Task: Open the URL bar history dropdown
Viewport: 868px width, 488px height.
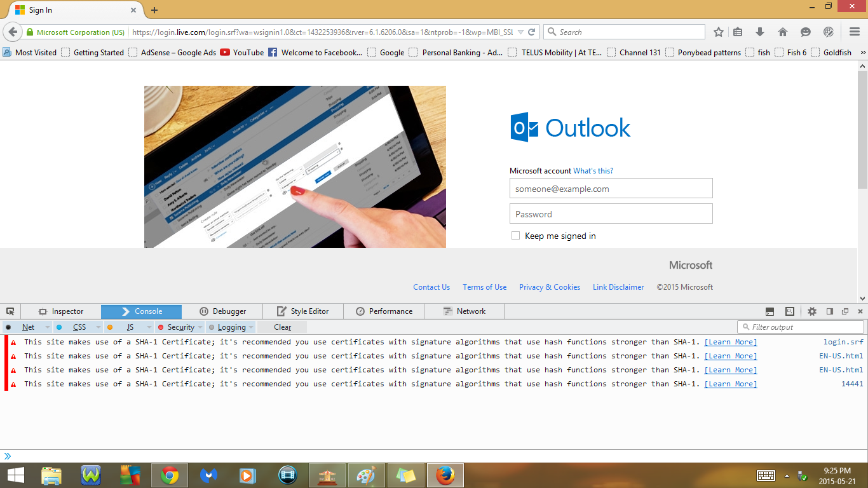Action: 520,32
